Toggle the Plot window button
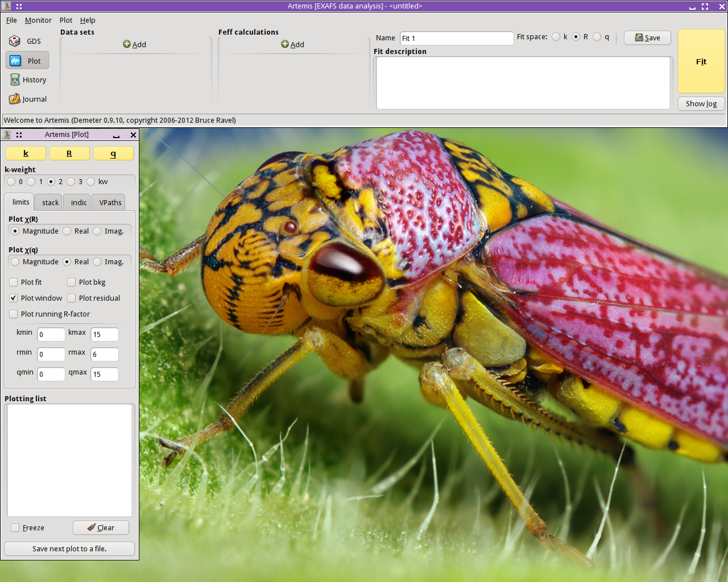The width and height of the screenshot is (728, 582). pyautogui.click(x=27, y=61)
